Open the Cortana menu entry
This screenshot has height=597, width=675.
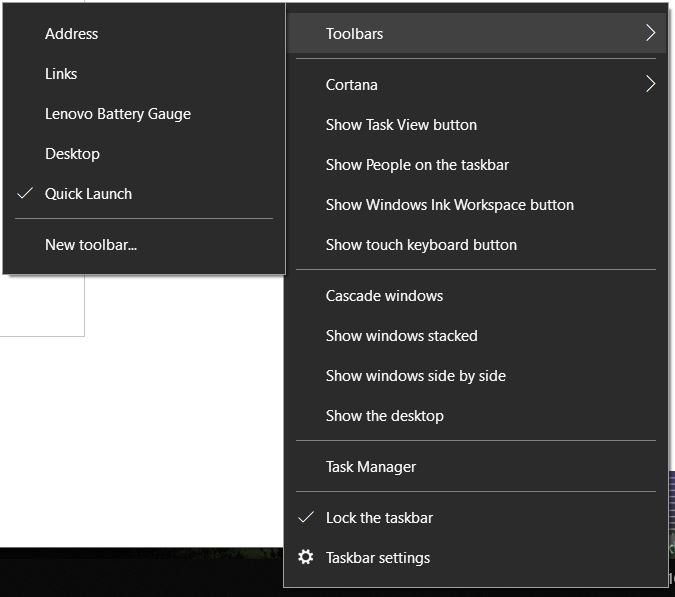[476, 84]
